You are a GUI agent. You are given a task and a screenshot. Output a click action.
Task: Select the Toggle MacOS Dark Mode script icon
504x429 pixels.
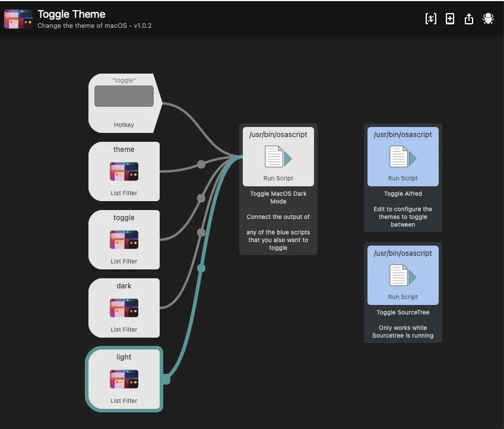tap(278, 158)
